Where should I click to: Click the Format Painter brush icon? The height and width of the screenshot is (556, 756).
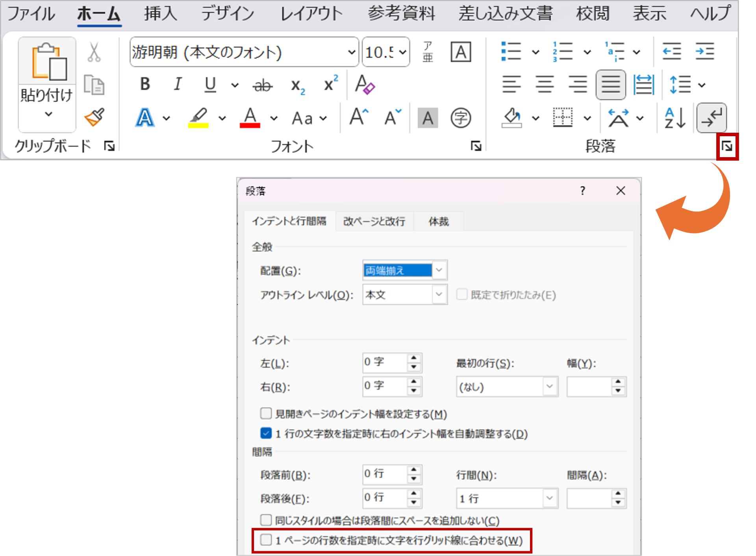[94, 117]
